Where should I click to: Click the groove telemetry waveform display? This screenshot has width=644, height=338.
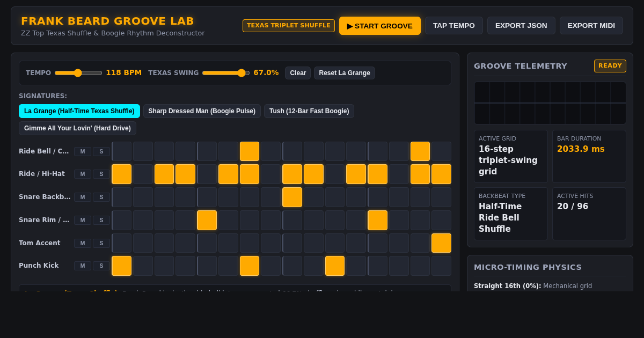click(550, 103)
